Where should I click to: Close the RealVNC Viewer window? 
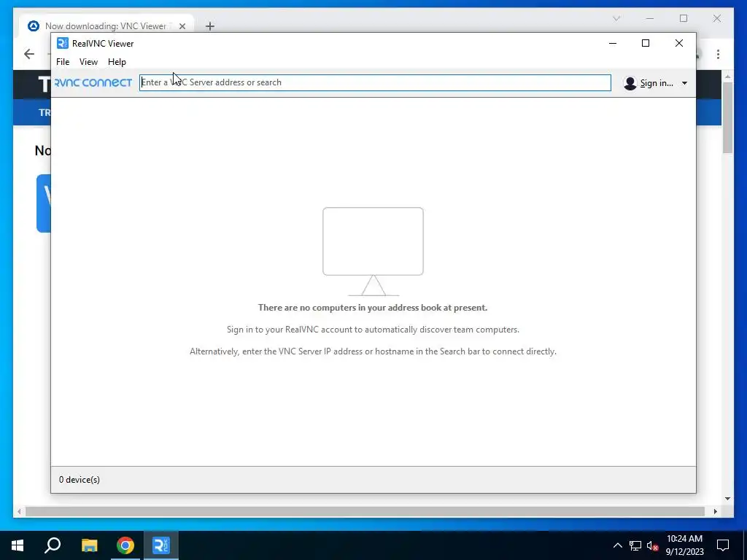679,43
